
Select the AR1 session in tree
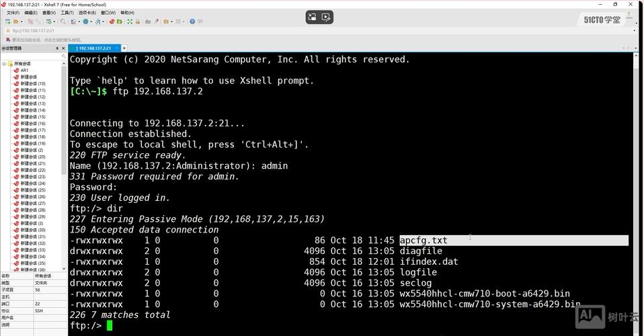[x=24, y=71]
